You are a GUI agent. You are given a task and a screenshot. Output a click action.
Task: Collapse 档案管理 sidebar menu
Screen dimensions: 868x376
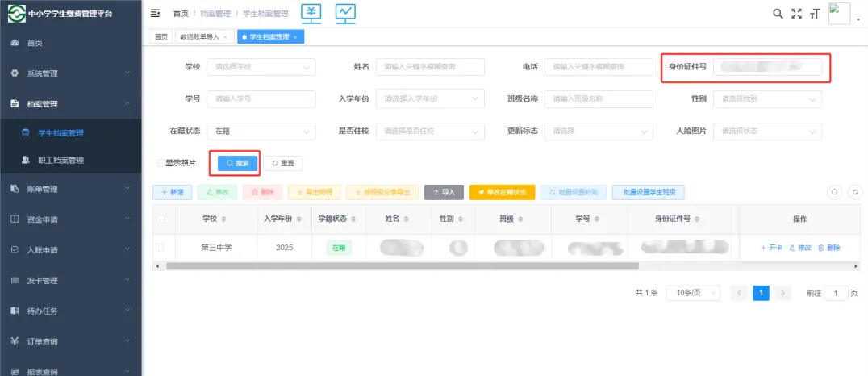pos(71,103)
